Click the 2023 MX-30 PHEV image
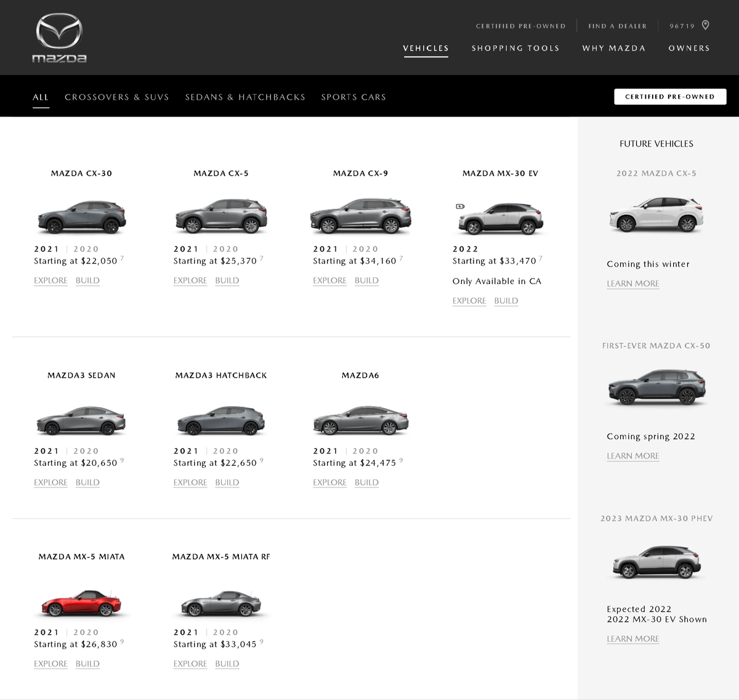The height and width of the screenshot is (700, 739). tap(656, 562)
